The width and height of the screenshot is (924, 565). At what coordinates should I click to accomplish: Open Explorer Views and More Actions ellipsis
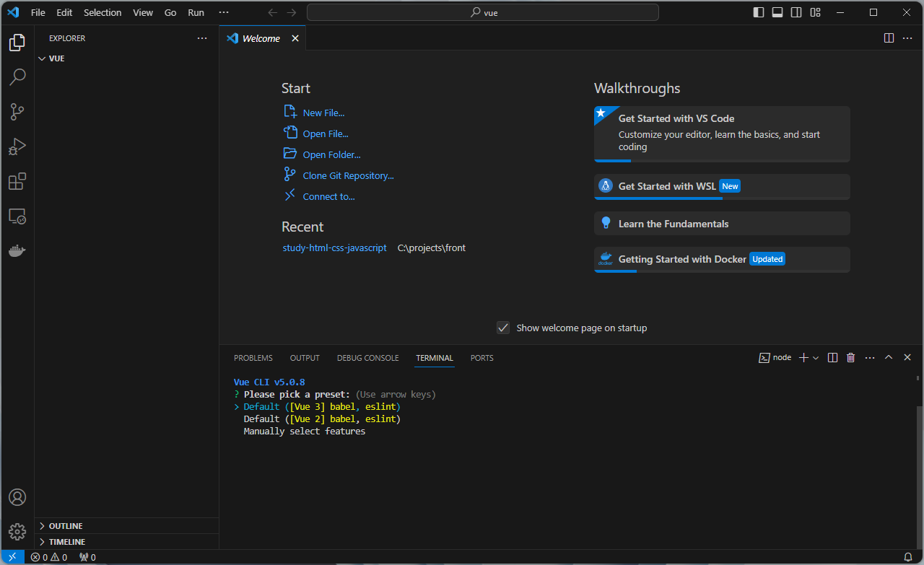(x=202, y=38)
